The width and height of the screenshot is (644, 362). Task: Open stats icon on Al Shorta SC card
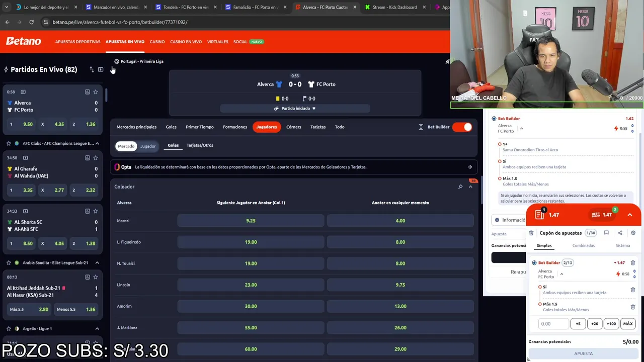pyautogui.click(x=87, y=211)
